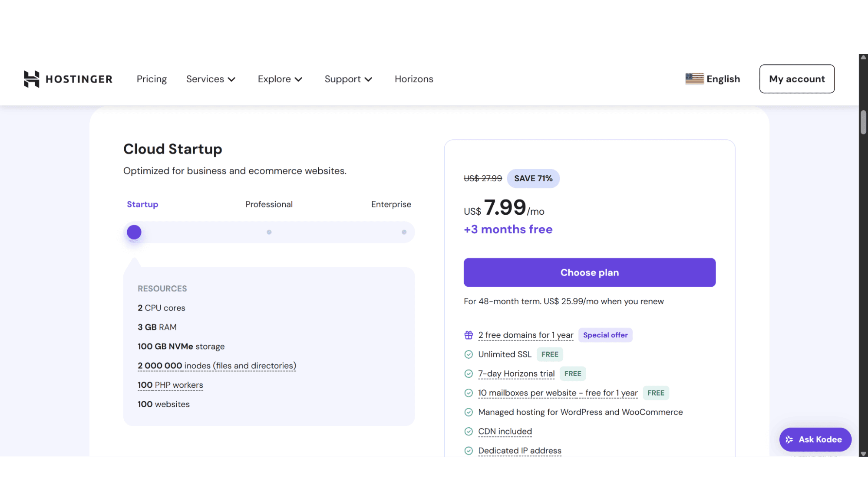Click the '100 websites' text
Screen dimensions: 868x488
(163, 404)
